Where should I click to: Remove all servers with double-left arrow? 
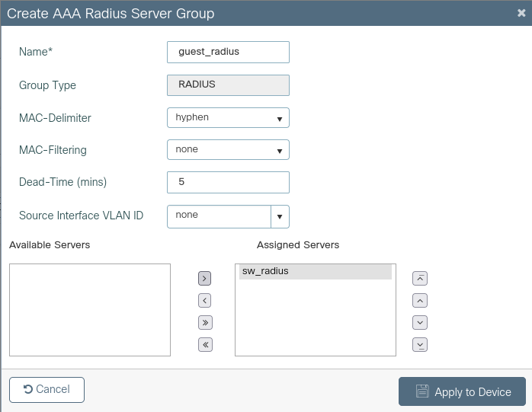click(x=204, y=344)
